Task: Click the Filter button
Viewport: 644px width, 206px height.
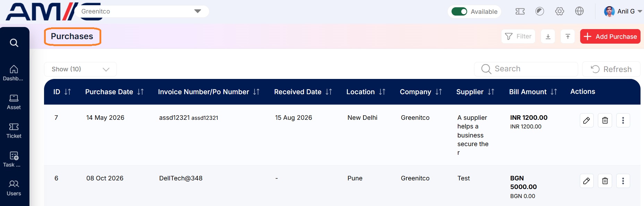Action: tap(518, 36)
